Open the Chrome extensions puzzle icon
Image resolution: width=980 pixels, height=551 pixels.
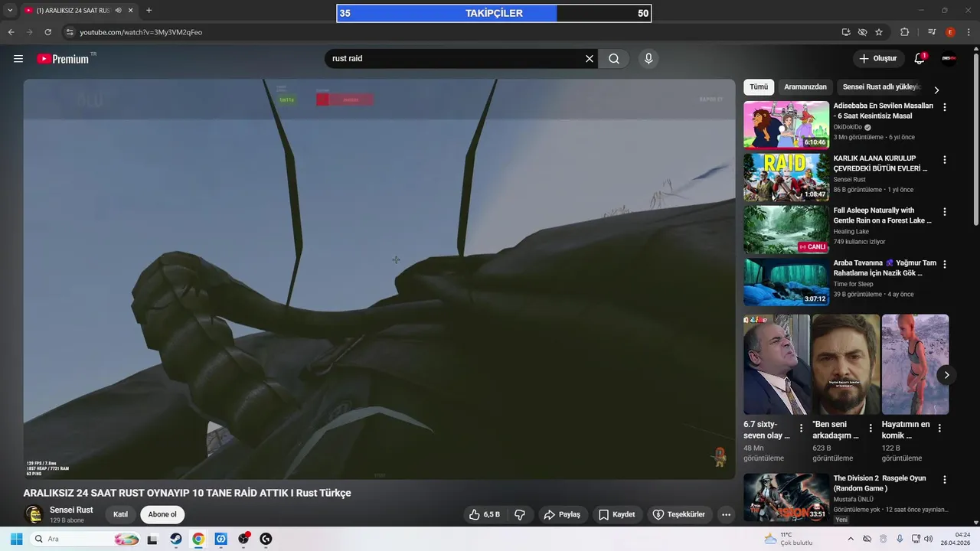pyautogui.click(x=904, y=32)
